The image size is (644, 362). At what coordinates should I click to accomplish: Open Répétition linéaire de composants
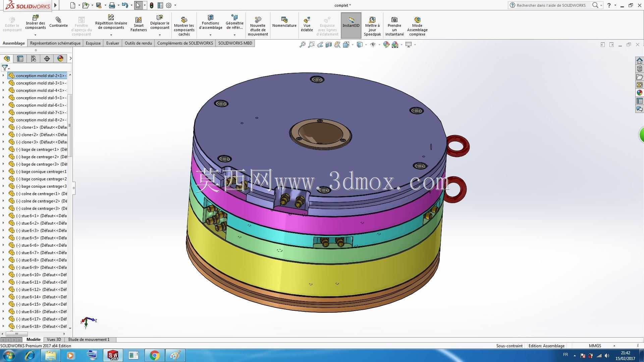(111, 22)
